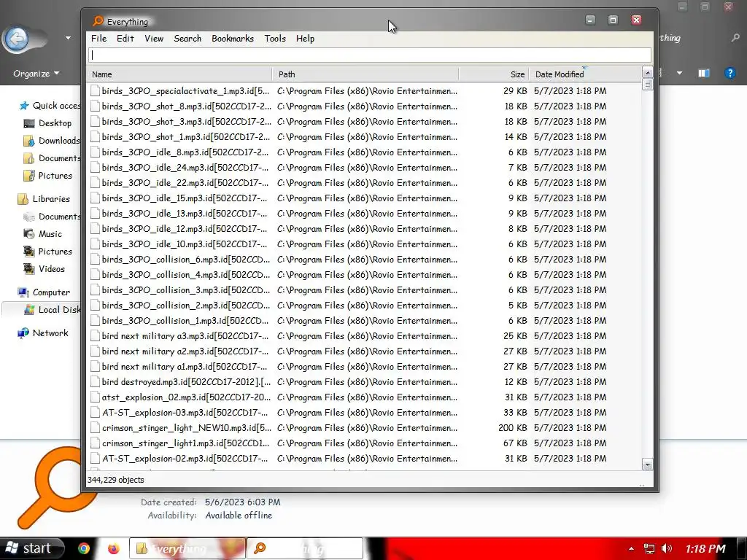Open the volume icon in system tray
This screenshot has width=747, height=560.
pos(667,548)
